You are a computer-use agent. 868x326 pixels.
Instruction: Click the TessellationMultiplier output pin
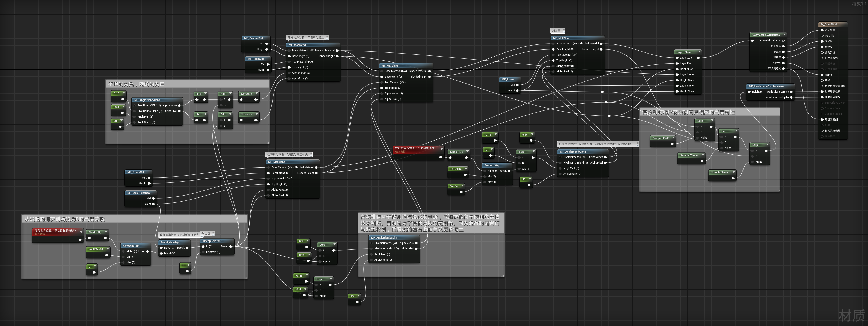tap(792, 98)
